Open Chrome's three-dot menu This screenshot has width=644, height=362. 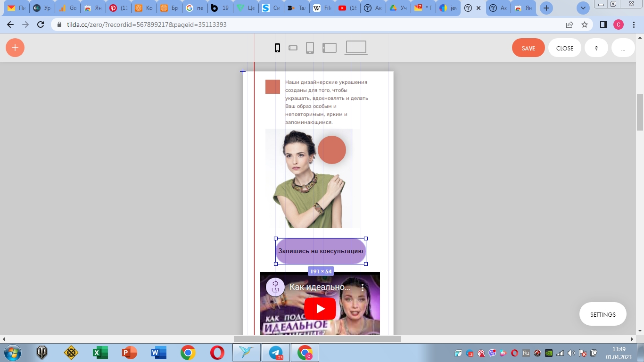[x=634, y=25]
